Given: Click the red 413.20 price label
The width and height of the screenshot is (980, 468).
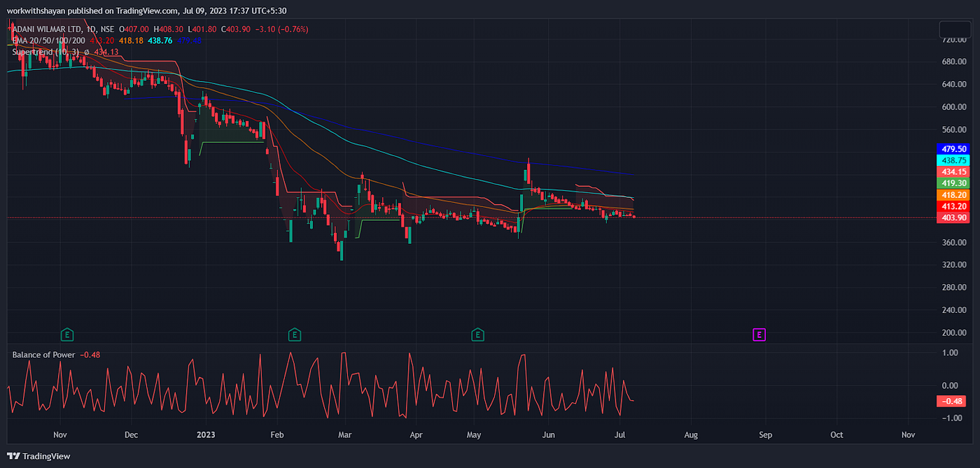Looking at the screenshot, I should tap(954, 206).
